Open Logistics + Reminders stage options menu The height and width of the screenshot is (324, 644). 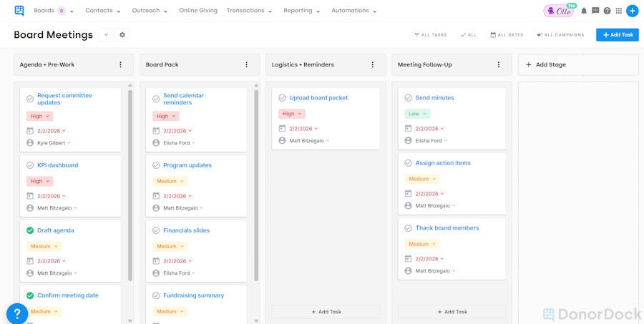[x=373, y=64]
